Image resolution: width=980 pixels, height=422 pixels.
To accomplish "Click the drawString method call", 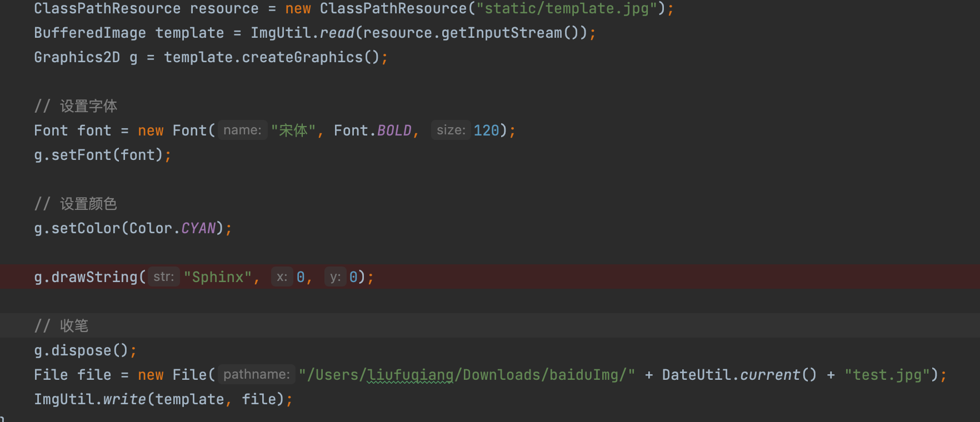I will click(x=94, y=277).
